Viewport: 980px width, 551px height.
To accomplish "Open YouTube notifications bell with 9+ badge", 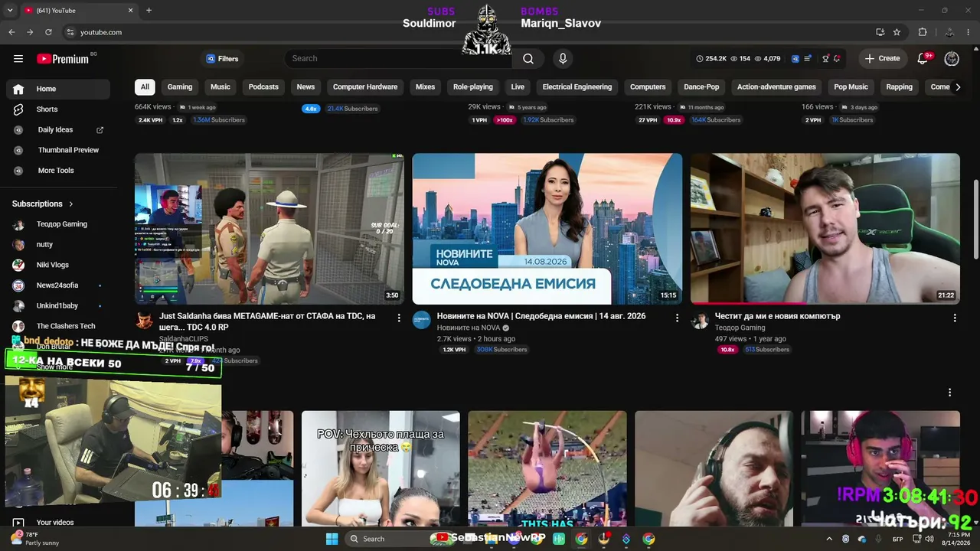I will coord(923,59).
